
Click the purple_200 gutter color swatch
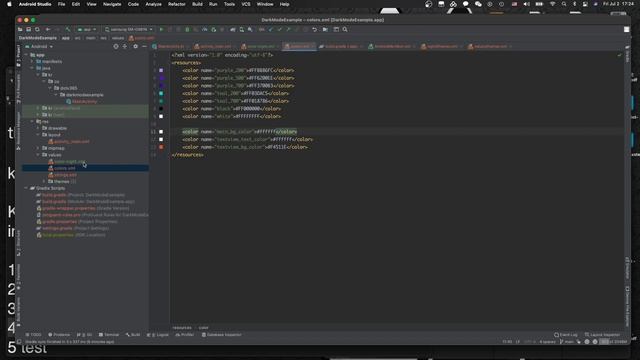click(x=161, y=70)
